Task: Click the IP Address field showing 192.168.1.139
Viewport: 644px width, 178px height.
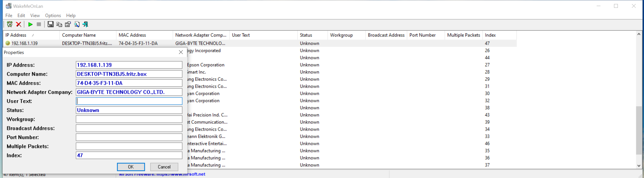Action: tap(129, 65)
